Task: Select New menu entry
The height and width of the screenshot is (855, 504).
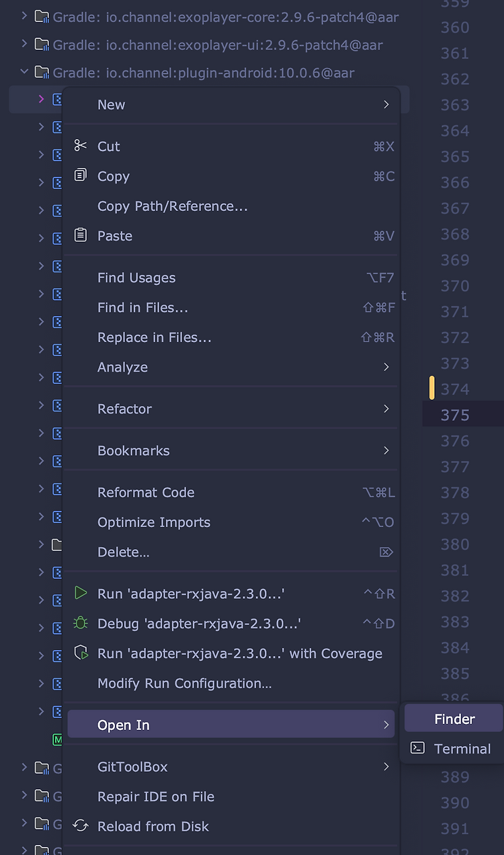Action: pos(231,104)
